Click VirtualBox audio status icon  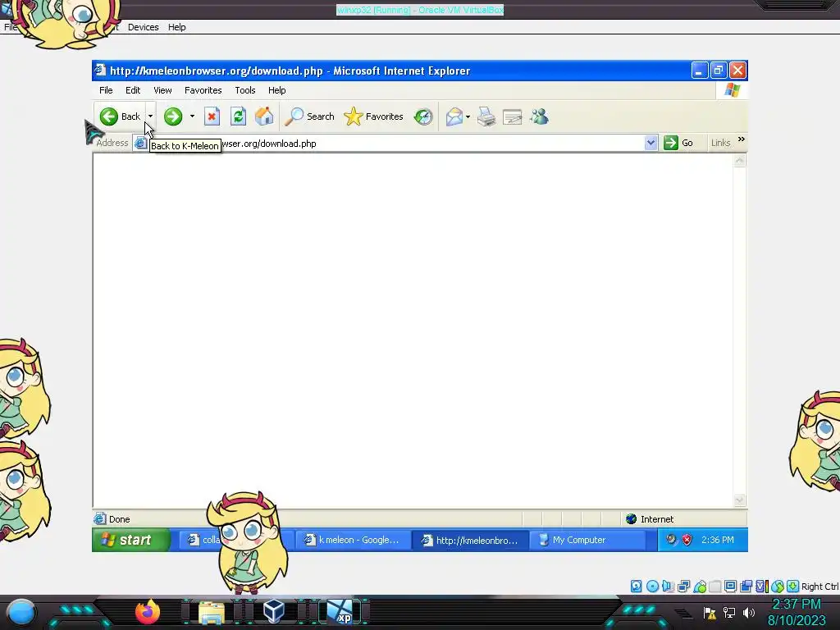668,586
